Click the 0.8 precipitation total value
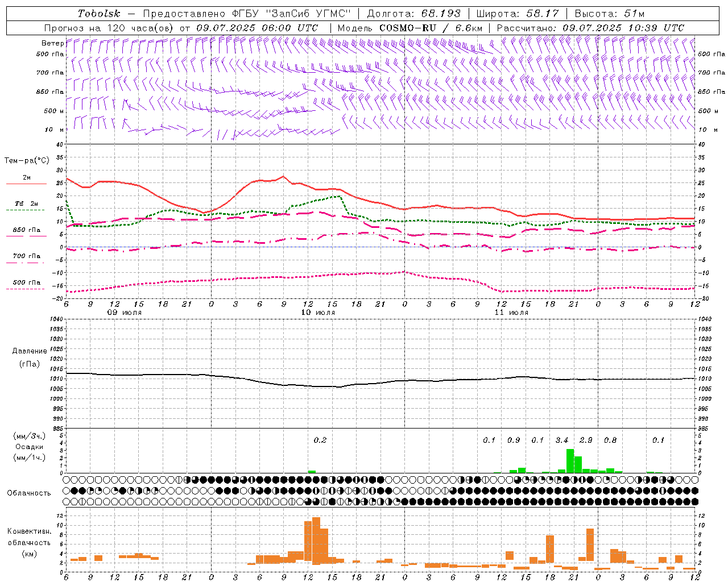728x582 pixels. pos(610,440)
